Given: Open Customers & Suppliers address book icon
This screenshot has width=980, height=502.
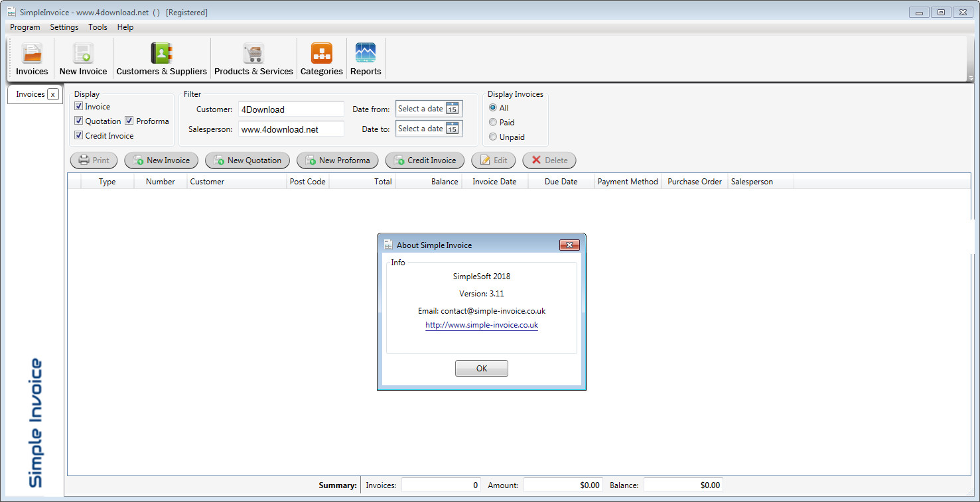Looking at the screenshot, I should pos(161,53).
